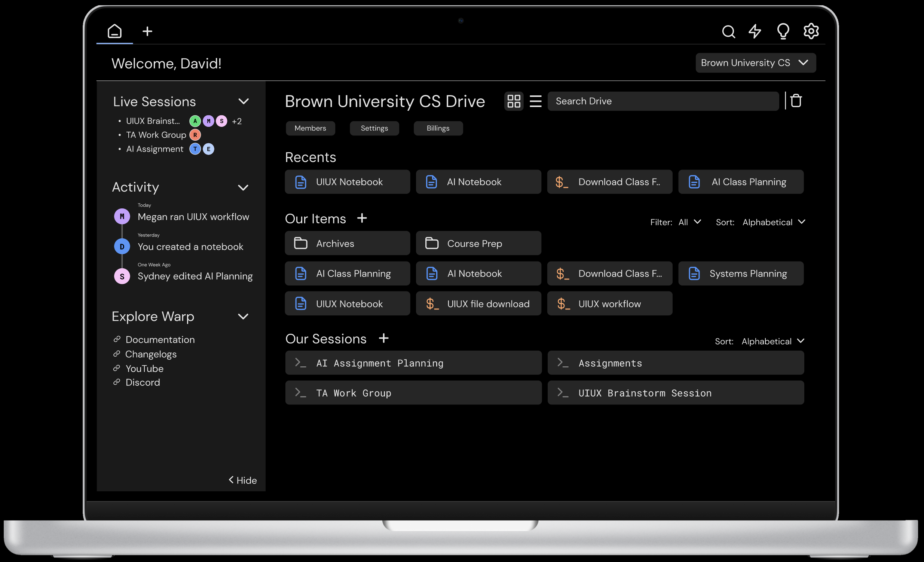Open Our Sessions Sort Alphabetical dropdown
Screen dimensions: 924x562
[x=773, y=341]
